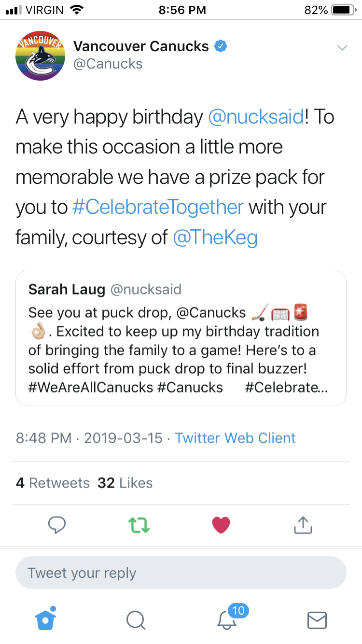Expand tweet options chevron
362x644 pixels.
pos(342,48)
